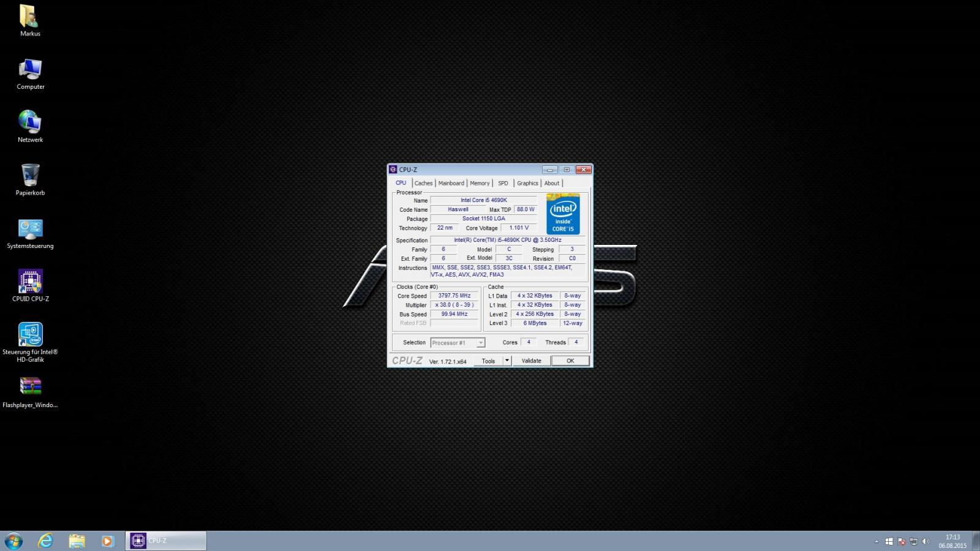Open the Action Center flag icon
Screen dimensions: 980x551
pos(901,542)
